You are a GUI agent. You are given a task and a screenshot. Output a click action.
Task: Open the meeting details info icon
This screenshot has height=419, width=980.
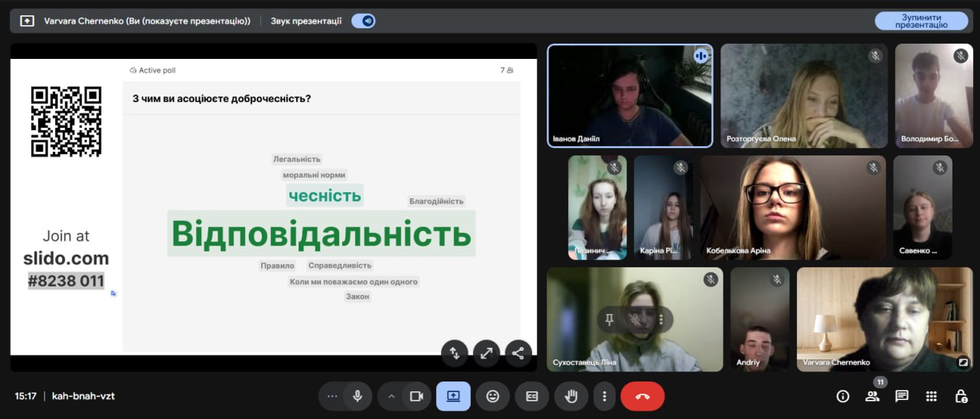843,396
